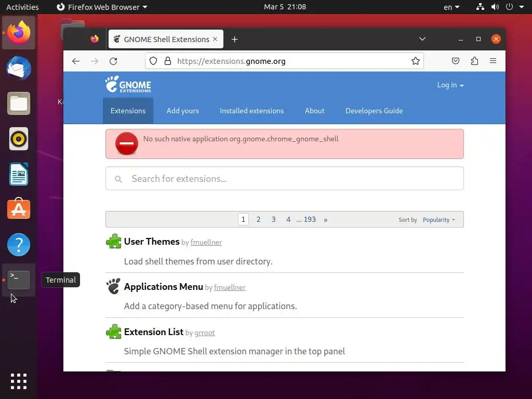Image resolution: width=532 pixels, height=399 pixels.
Task: Click the search magnifier icon
Action: 118,179
